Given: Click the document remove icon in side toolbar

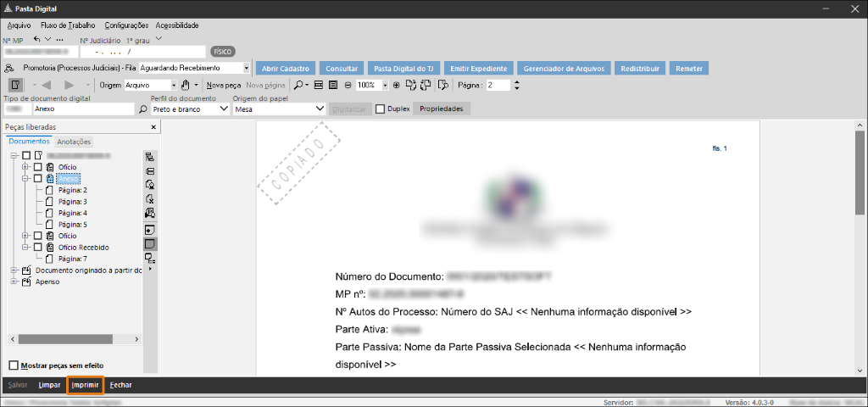Looking at the screenshot, I should (149, 198).
